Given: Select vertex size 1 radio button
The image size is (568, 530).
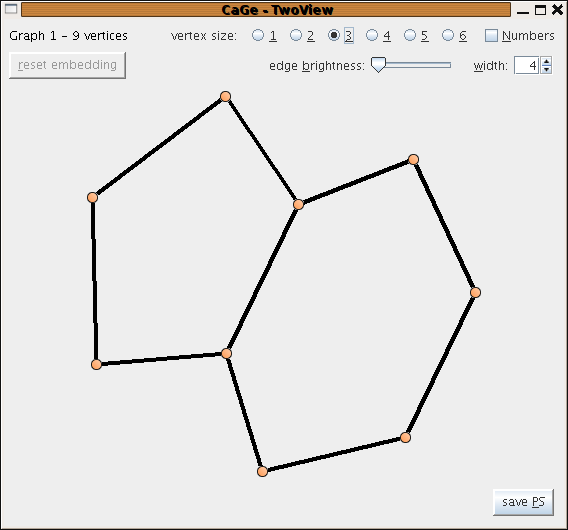Looking at the screenshot, I should click(258, 35).
